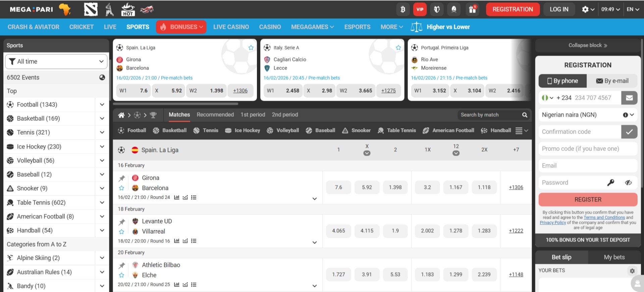Open the gift bonus icon in header
This screenshot has height=292, width=644.
[x=473, y=9]
